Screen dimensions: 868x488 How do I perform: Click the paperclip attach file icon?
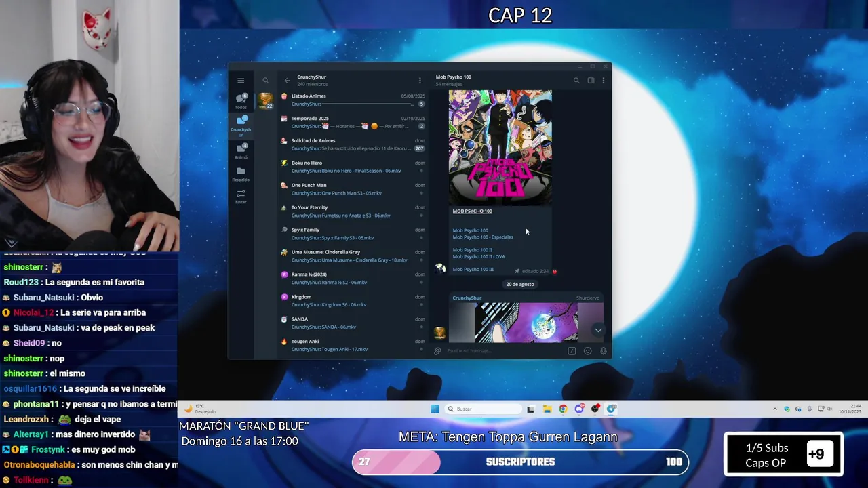coord(437,351)
